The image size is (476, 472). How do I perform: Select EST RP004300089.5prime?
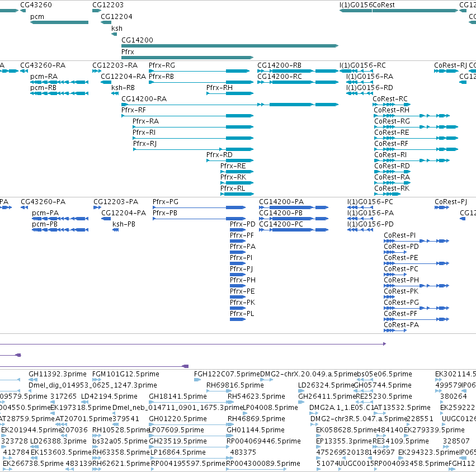[x=263, y=464]
